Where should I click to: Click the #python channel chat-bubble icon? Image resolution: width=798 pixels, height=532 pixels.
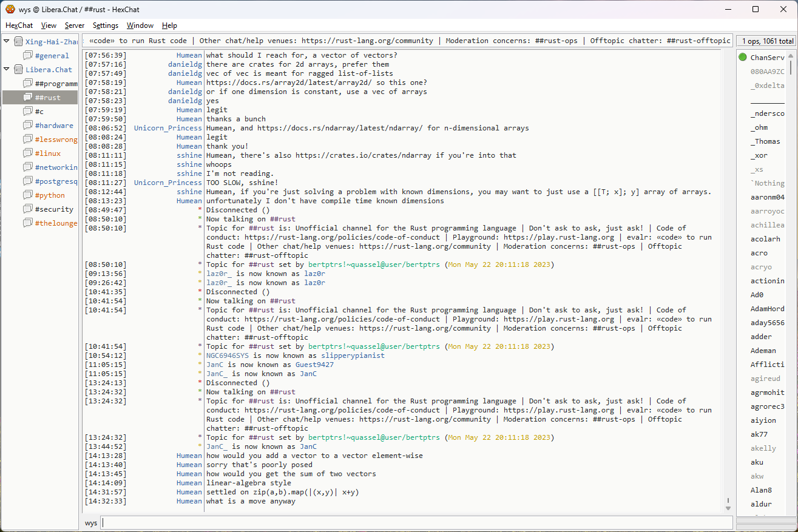28,195
